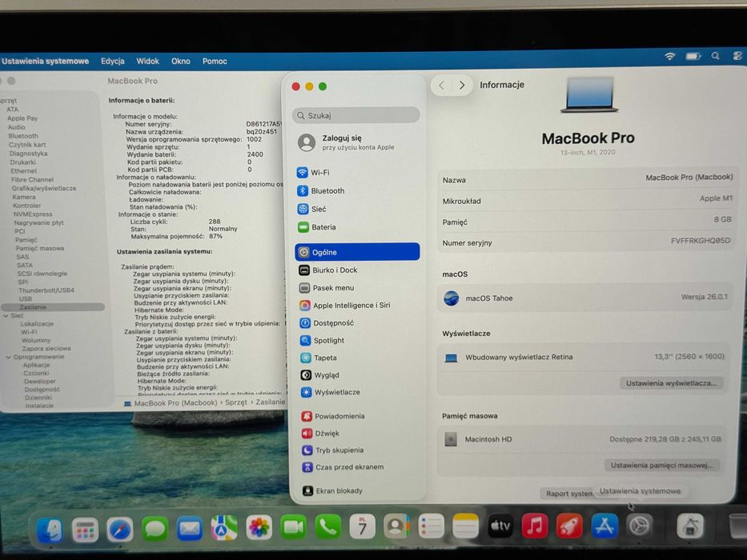Screen dimensions: 747x560
Task: Click the Macintosh HD storage row
Action: (581, 439)
